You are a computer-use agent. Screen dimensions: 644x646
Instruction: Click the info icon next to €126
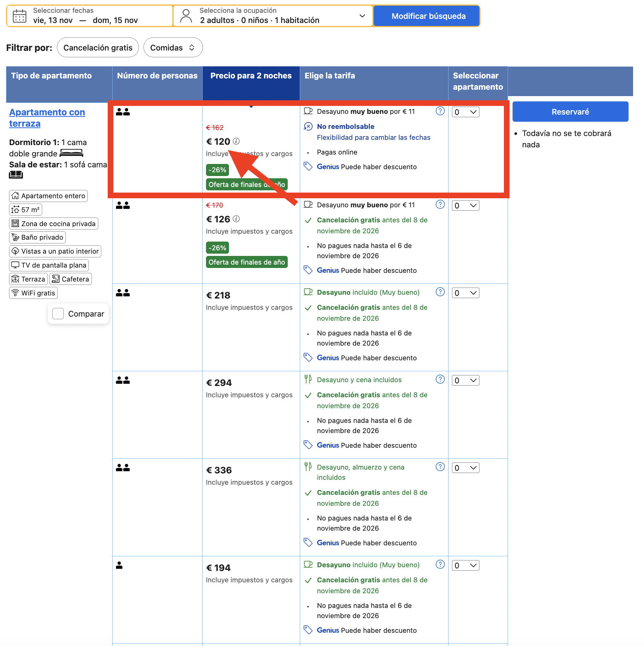click(x=236, y=219)
